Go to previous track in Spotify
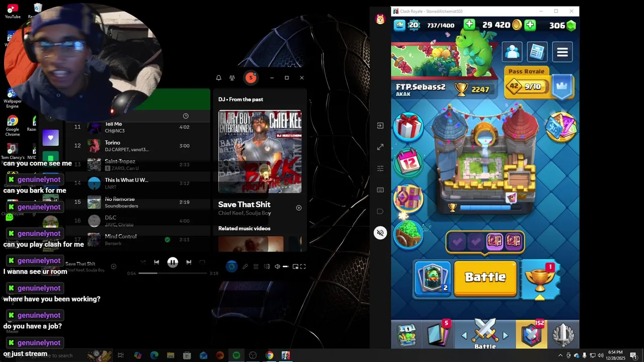Image resolution: width=644 pixels, height=362 pixels. click(x=156, y=262)
